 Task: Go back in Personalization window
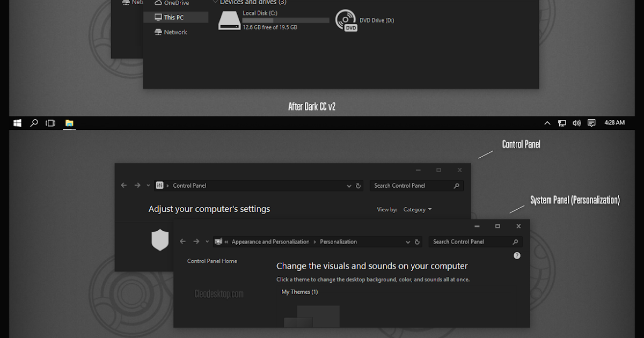[182, 242]
